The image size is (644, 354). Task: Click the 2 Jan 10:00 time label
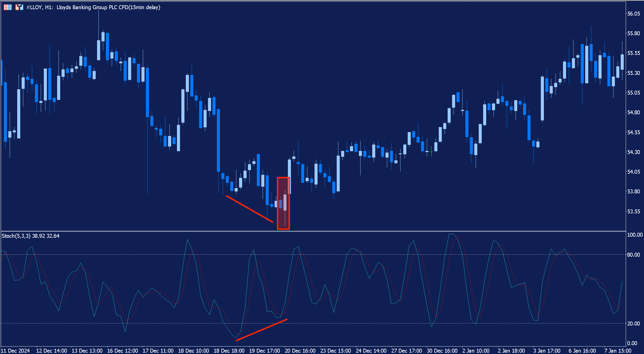point(476,351)
